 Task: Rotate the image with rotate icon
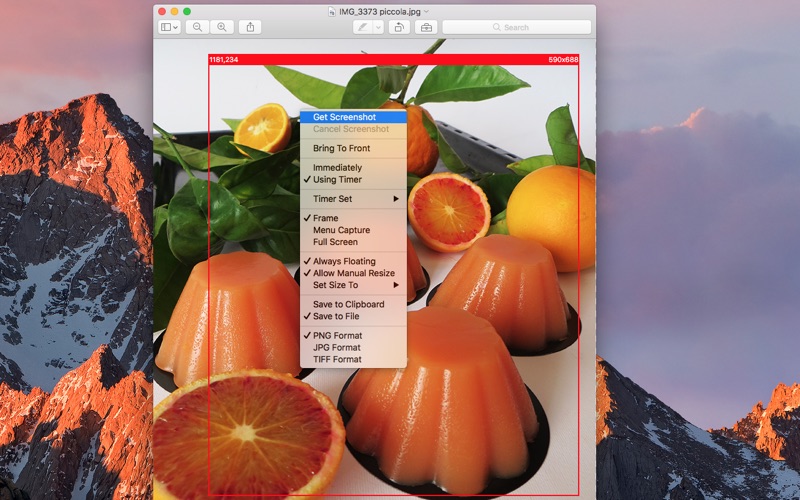coord(399,27)
